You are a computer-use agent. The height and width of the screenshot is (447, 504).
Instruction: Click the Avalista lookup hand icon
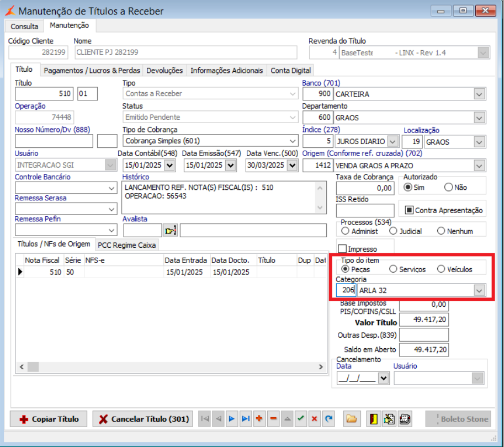click(x=169, y=230)
